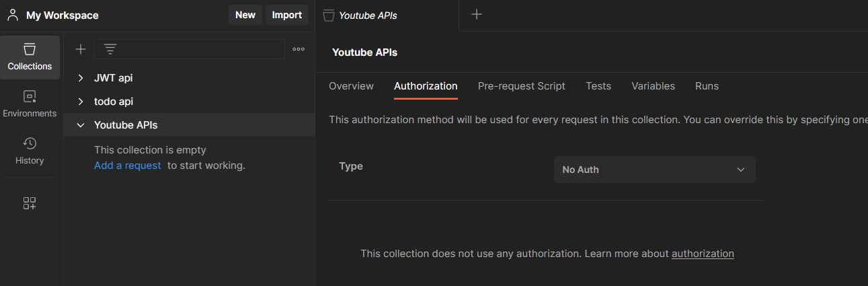Switch to the Overview tab
868x286 pixels.
(351, 86)
